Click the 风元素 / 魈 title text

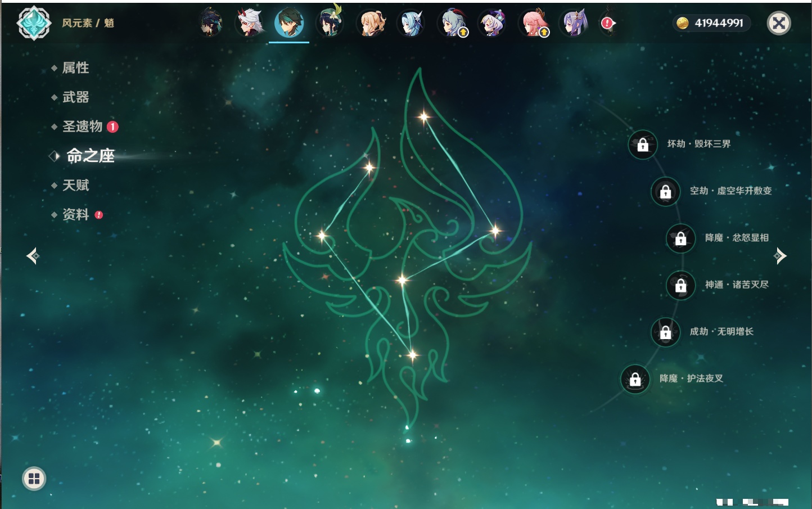(x=88, y=23)
